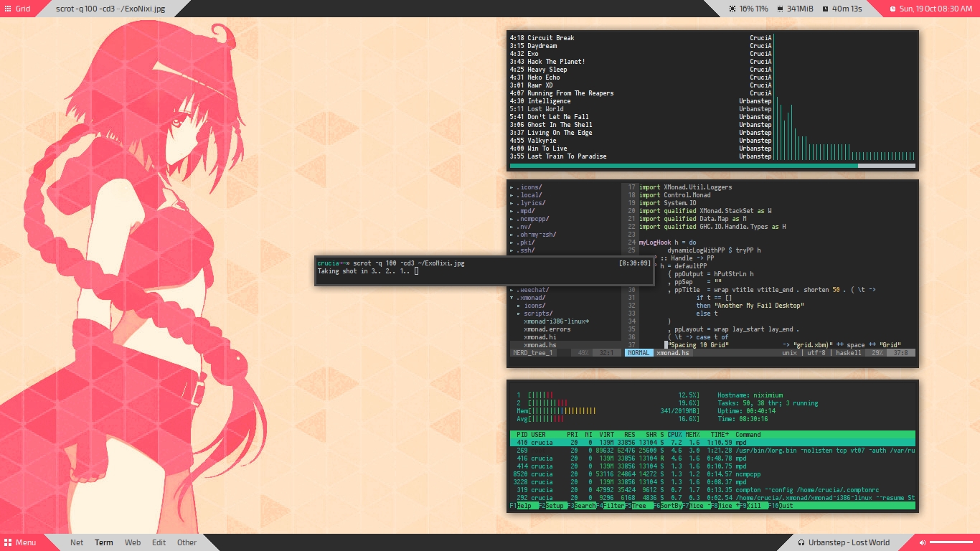Click the NORMAL mode indicator in vim
Screen dimensions: 980x551
click(x=639, y=353)
